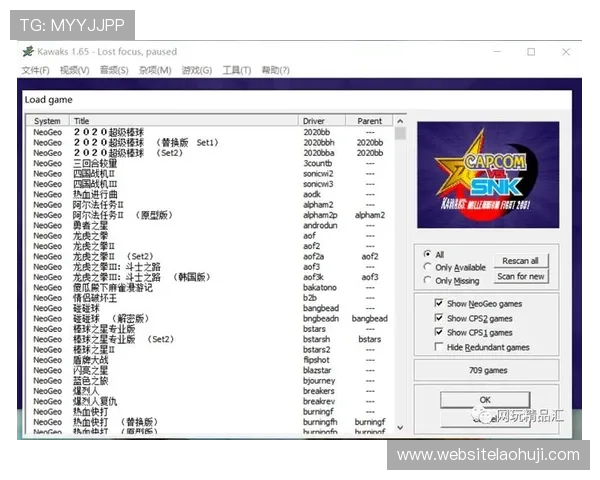Image resolution: width=600 pixels, height=480 pixels.
Task: Select the game row with driver aof2a
Action: pos(210,256)
